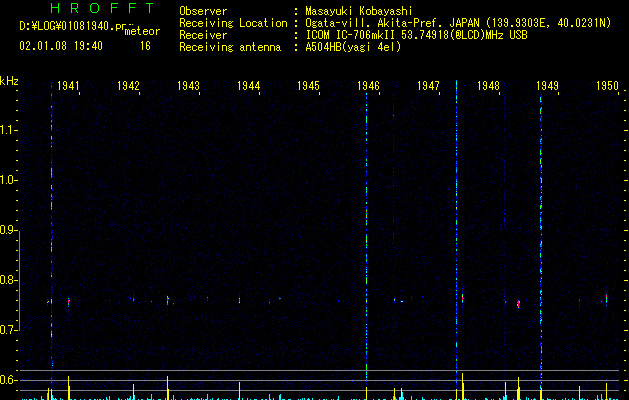Click the Receiver label
The height and width of the screenshot is (400, 629).
coord(203,35)
